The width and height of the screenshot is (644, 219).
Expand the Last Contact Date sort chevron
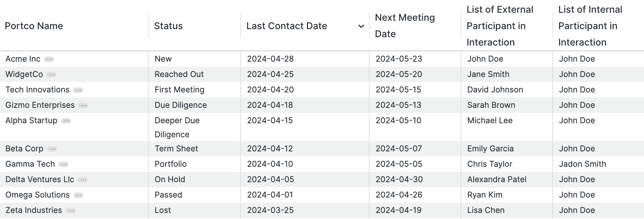pyautogui.click(x=361, y=26)
